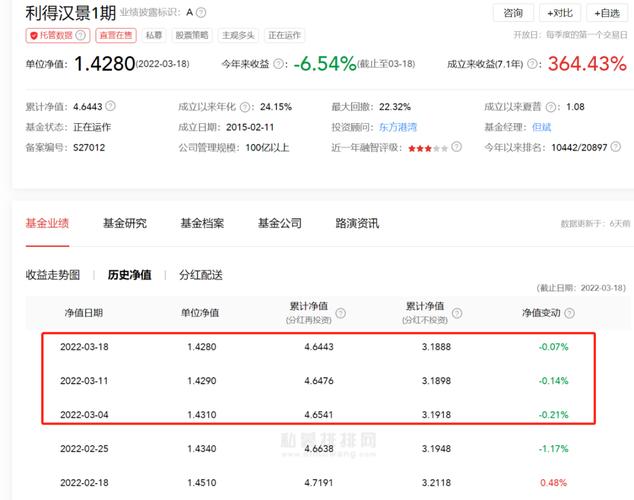Click 单位净值 column header
This screenshot has width=634, height=500.
pyautogui.click(x=200, y=313)
